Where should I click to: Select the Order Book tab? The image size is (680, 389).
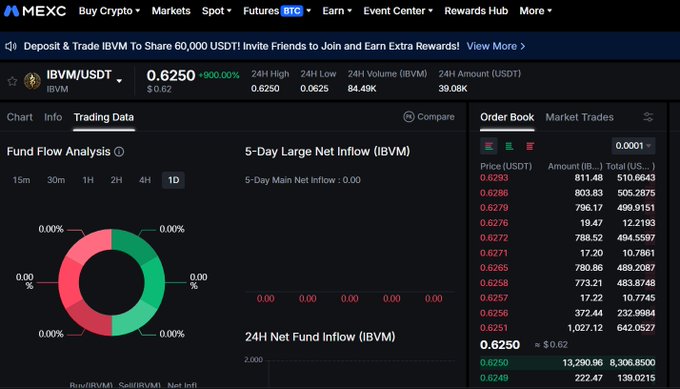tap(507, 117)
